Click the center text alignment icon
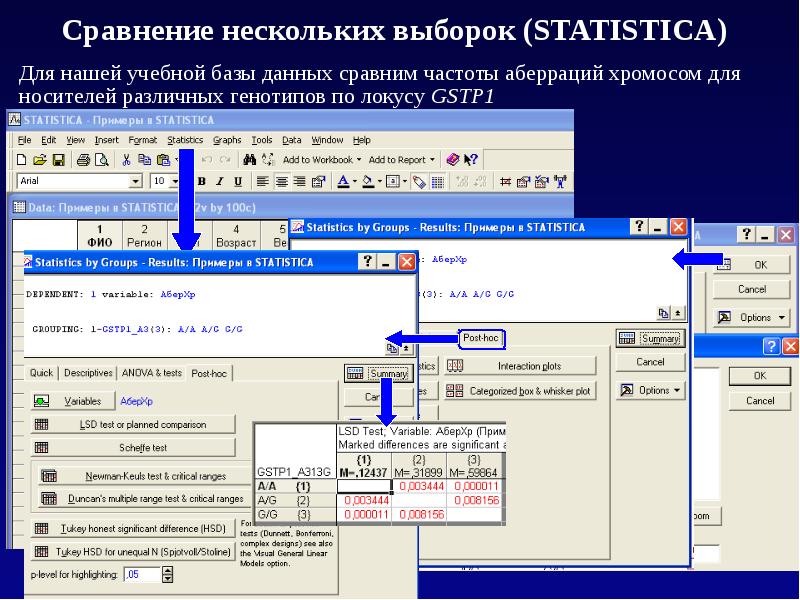The height and width of the screenshot is (600, 800). pos(281,182)
